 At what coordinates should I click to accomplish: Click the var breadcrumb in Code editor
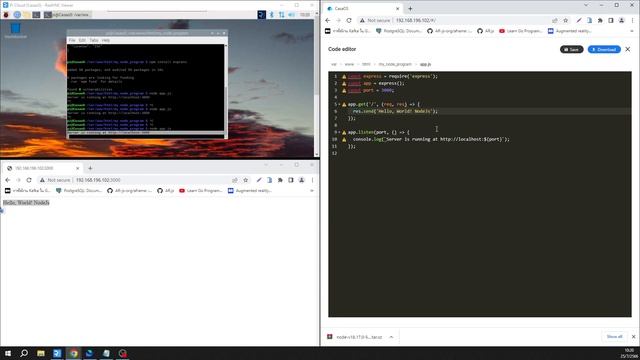pos(334,64)
